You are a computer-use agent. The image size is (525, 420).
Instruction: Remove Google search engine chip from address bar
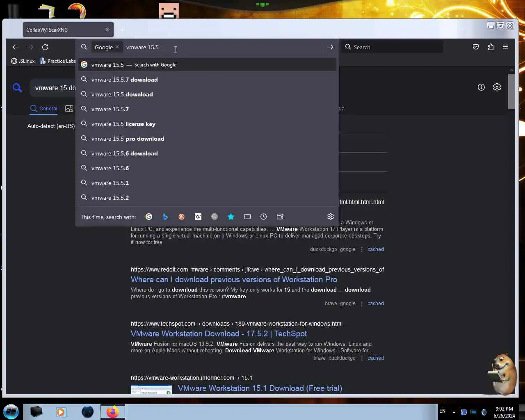pyautogui.click(x=117, y=47)
